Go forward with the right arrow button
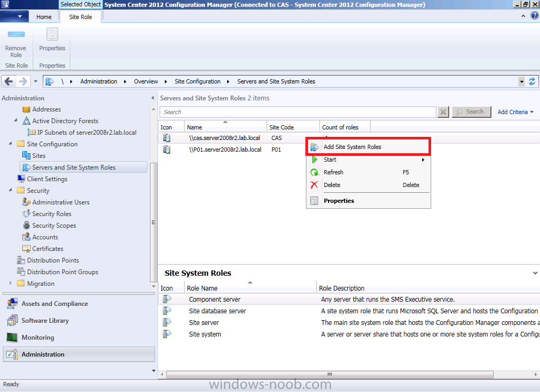 23,82
